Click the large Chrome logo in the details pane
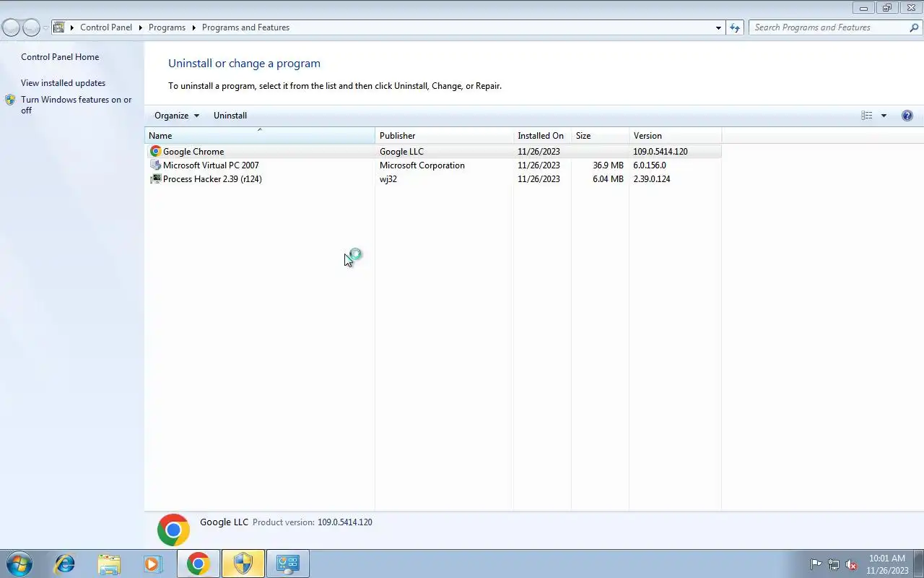 tap(173, 530)
